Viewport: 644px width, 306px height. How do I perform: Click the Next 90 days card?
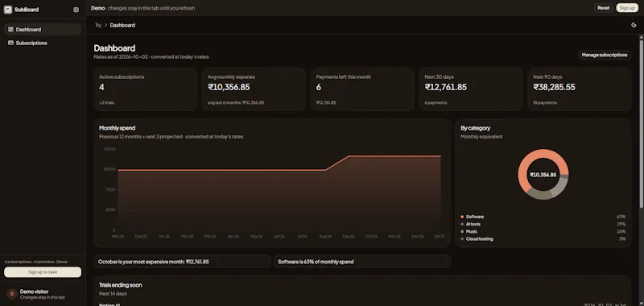pyautogui.click(x=579, y=89)
